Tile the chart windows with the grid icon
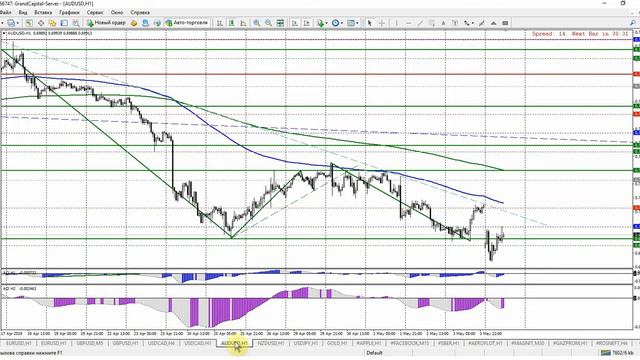Screen dimensions: 640x360 280,23
